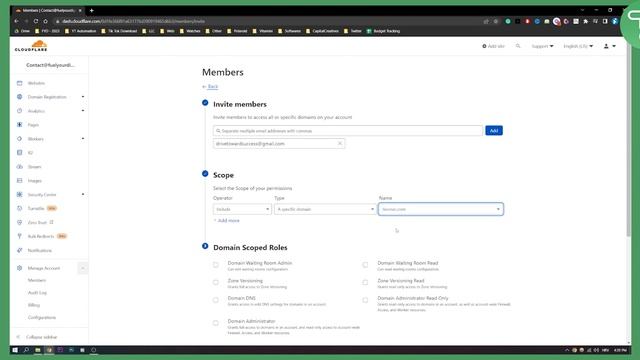640x360 pixels.
Task: Expand Workers submenu arrow
Action: (83, 139)
